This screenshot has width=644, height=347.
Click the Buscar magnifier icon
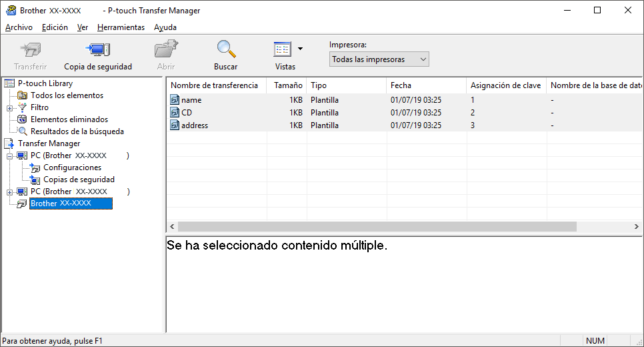(x=226, y=49)
